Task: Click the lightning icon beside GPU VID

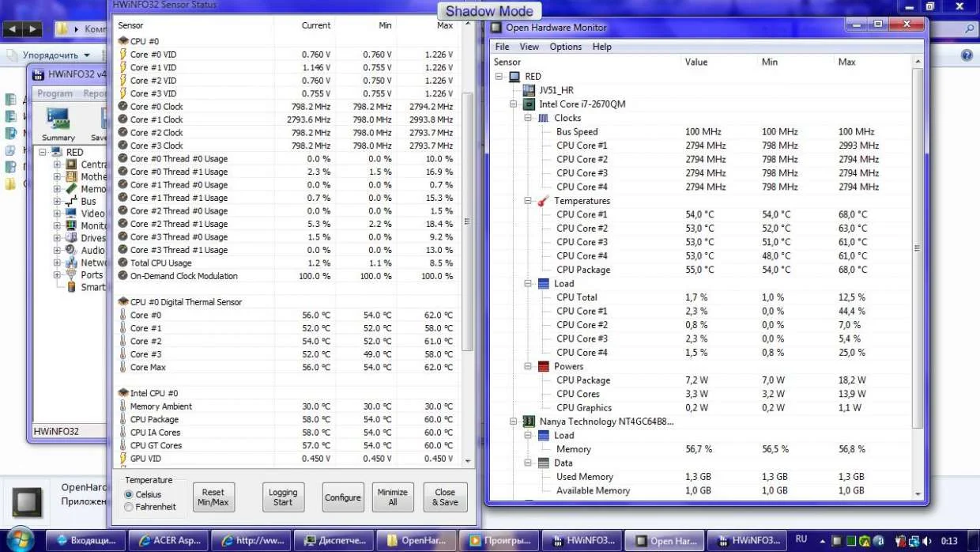Action: [x=122, y=458]
